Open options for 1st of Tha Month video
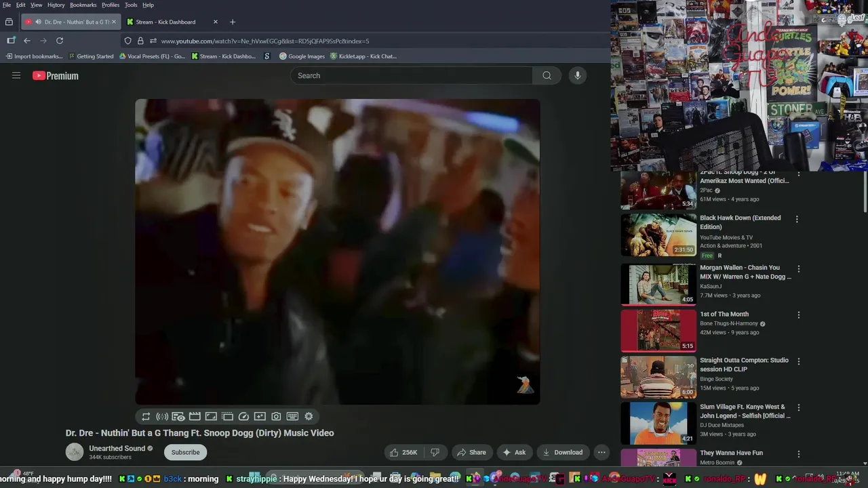Viewport: 868px width, 488px height. 799,315
